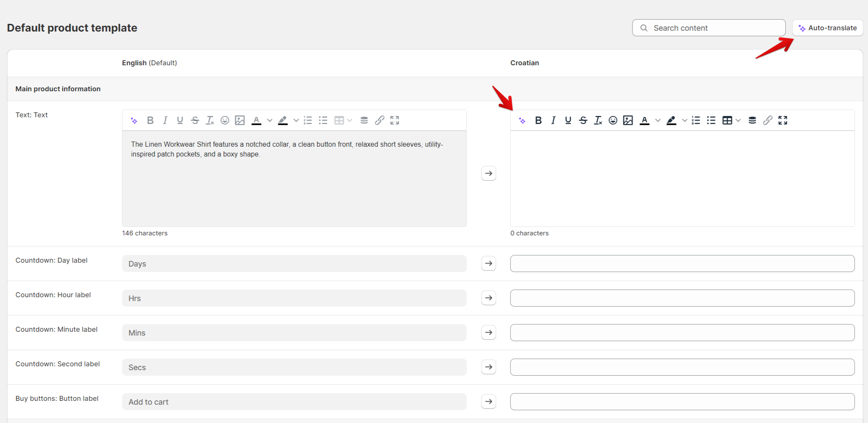Focus the Search content field
Viewport: 868px width, 423px height.
[708, 28]
